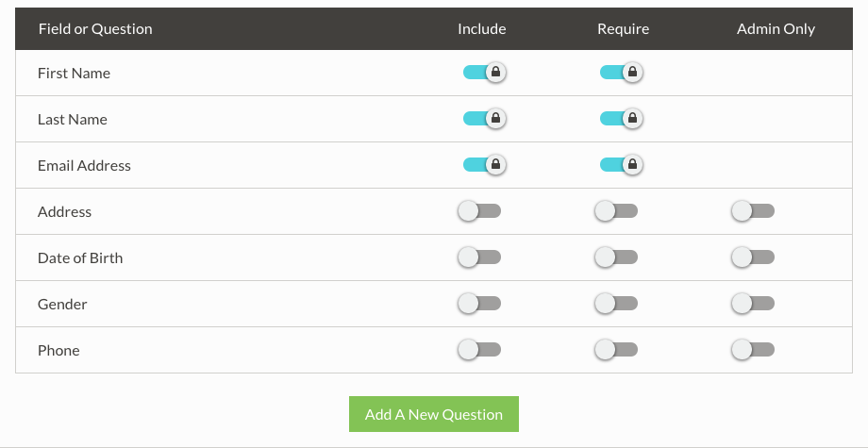
Task: Set Gender field to Admin Only
Action: (753, 304)
